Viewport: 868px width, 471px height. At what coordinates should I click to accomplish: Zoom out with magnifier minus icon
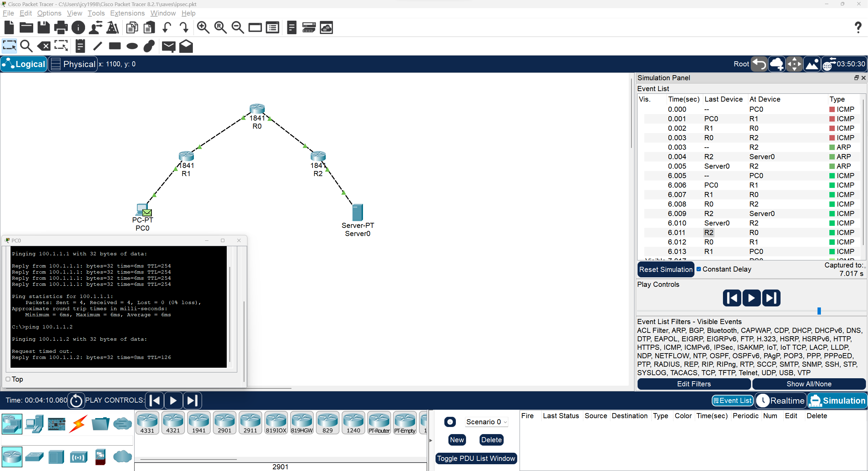click(238, 27)
